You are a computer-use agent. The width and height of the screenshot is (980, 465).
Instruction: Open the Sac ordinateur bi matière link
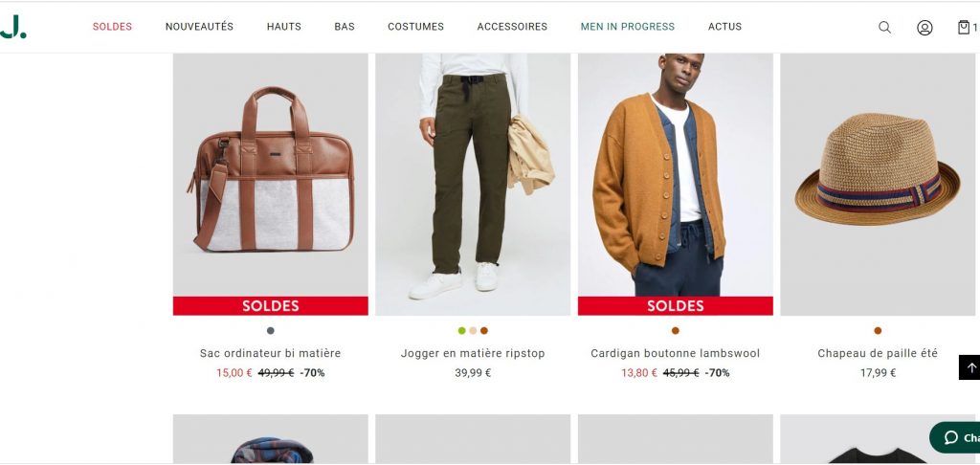(270, 353)
